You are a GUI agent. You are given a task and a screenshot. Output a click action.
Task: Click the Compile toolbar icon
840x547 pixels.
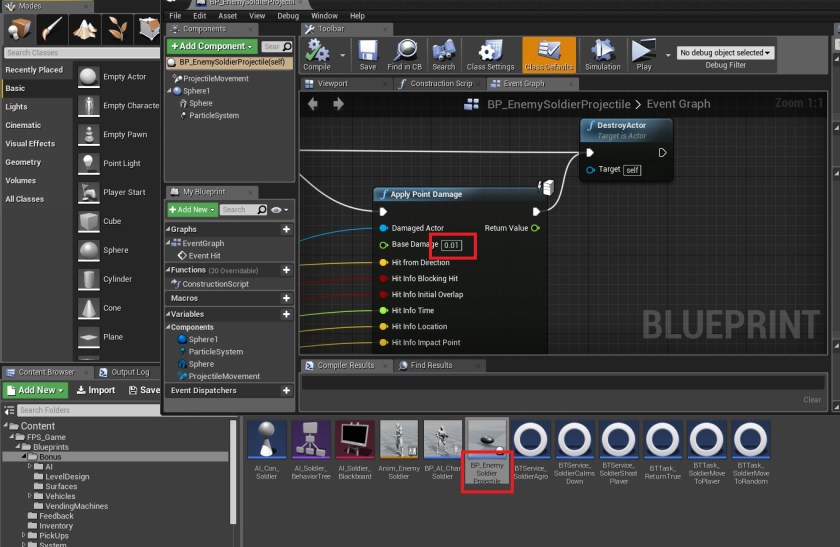pos(317,53)
